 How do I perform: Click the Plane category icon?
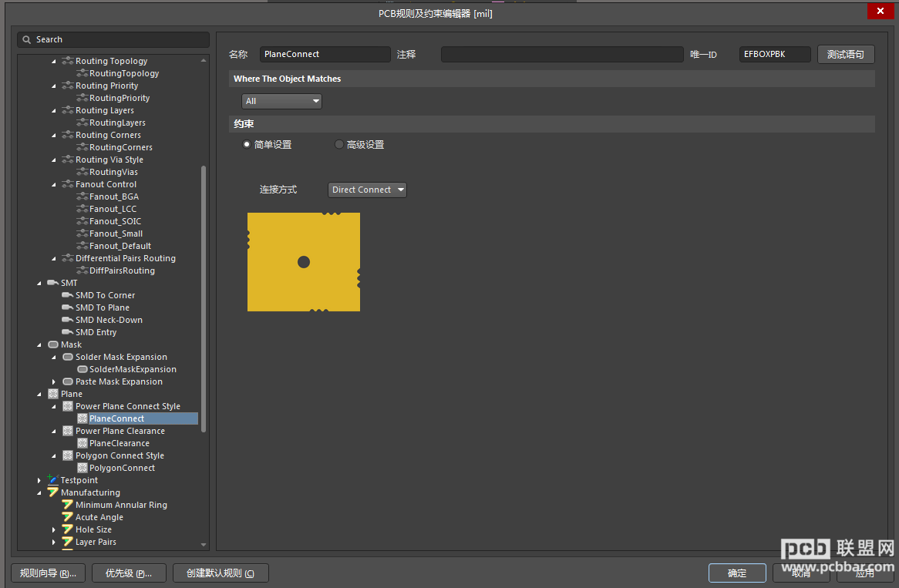(x=53, y=394)
